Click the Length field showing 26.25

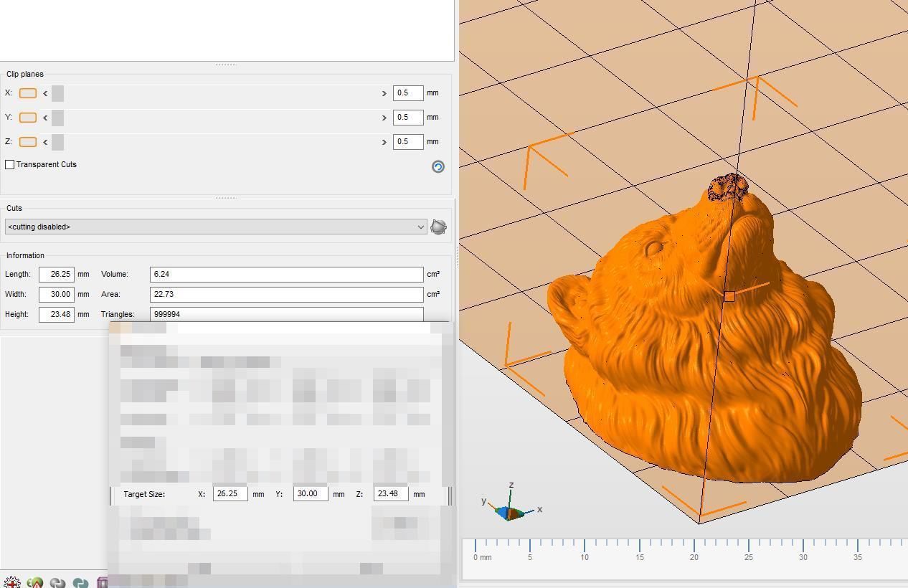point(57,275)
